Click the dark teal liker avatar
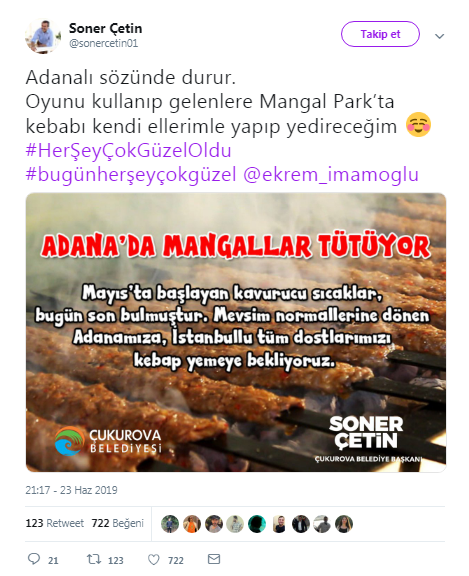The image size is (469, 576). click(x=257, y=524)
